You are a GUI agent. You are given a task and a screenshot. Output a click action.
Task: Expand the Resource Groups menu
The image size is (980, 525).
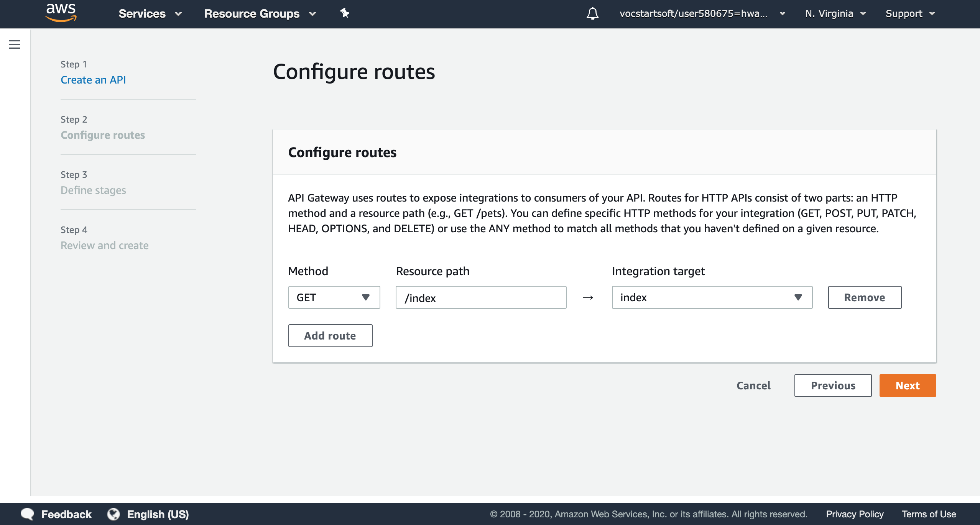coord(260,14)
